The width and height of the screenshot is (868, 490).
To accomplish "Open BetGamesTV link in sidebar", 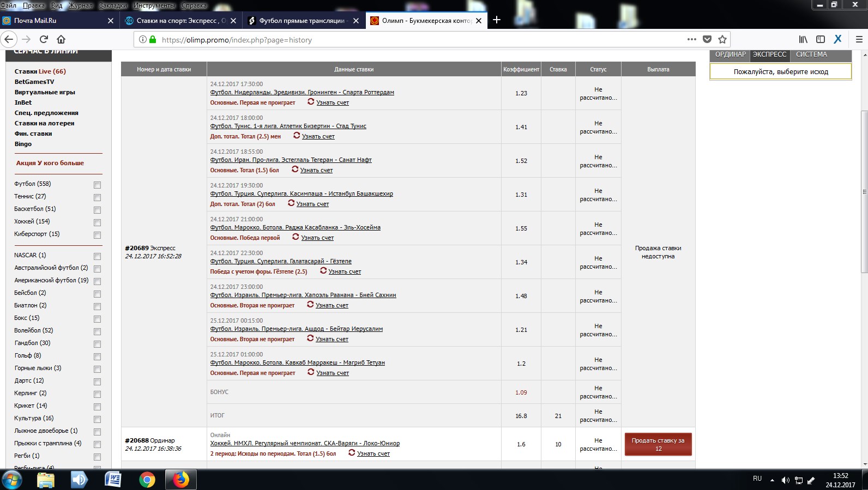I will pos(34,82).
